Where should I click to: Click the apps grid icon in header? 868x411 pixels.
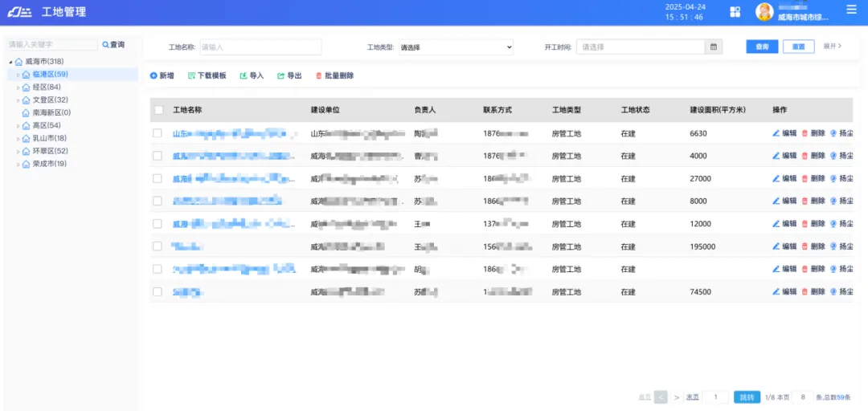pos(735,12)
